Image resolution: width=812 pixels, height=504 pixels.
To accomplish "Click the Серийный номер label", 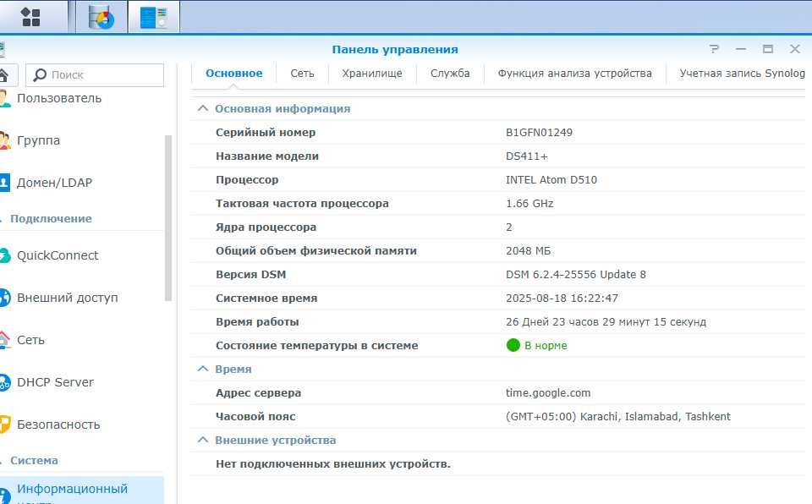I will point(266,132).
